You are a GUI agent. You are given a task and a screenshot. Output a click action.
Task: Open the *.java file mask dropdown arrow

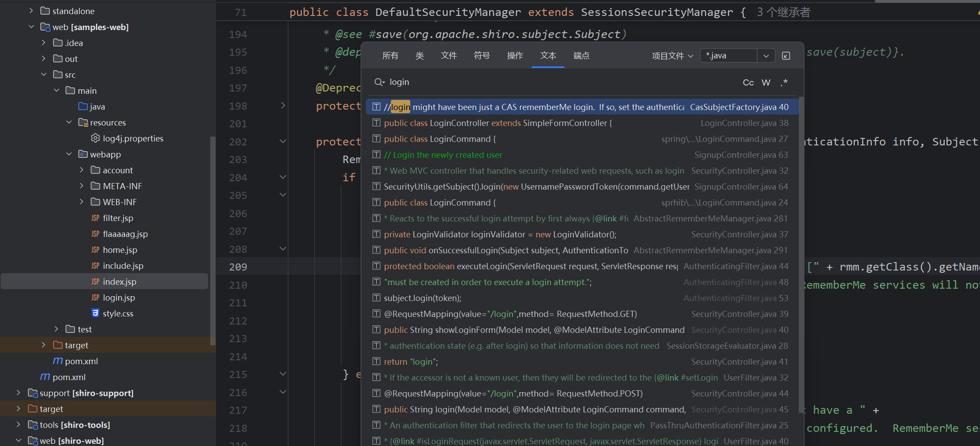tap(766, 56)
